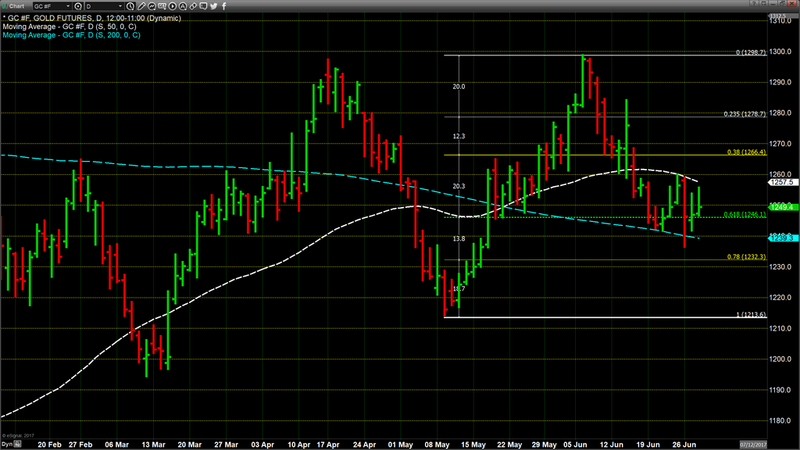Viewport: 800px width, 450px height.
Task: Share chart via Facebook icon
Action: click(x=224, y=6)
